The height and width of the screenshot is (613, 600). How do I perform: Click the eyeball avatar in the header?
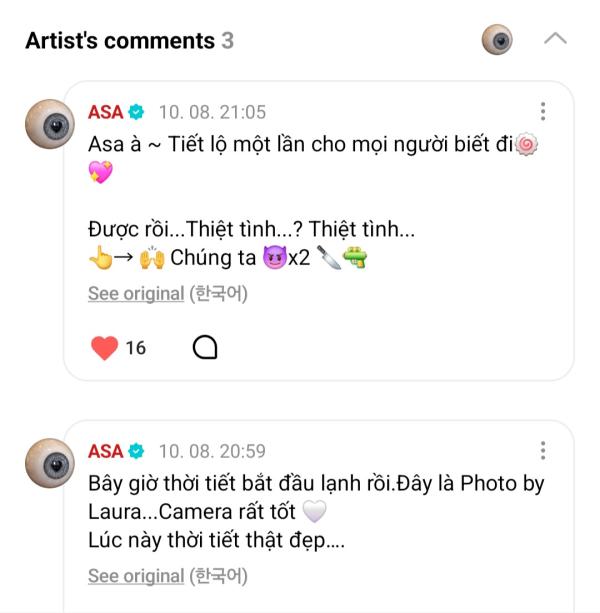coord(497,40)
